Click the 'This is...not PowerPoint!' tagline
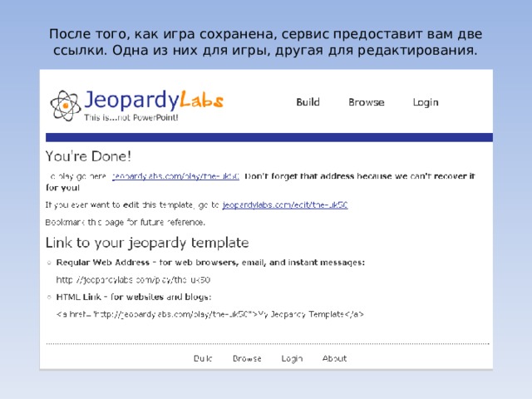The width and height of the screenshot is (532, 399). pyautogui.click(x=131, y=117)
